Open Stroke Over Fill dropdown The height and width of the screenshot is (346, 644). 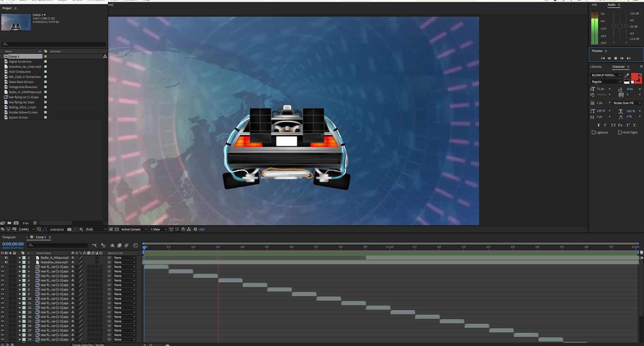pos(627,103)
